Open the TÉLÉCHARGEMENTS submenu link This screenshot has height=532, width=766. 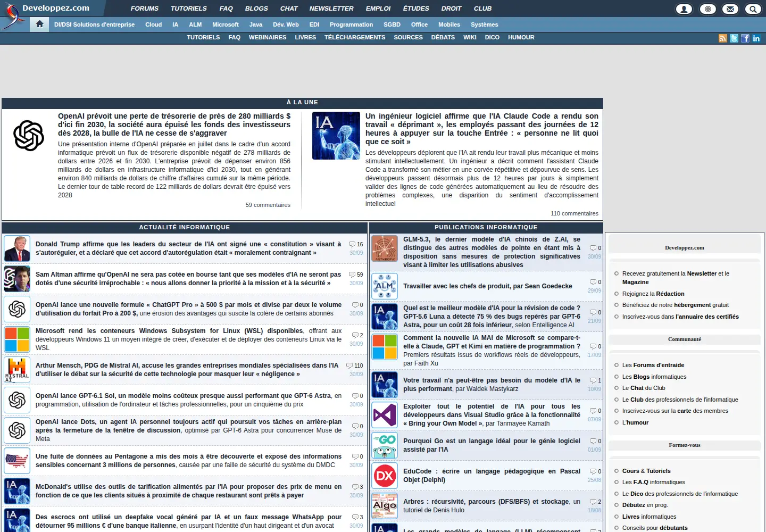355,37
